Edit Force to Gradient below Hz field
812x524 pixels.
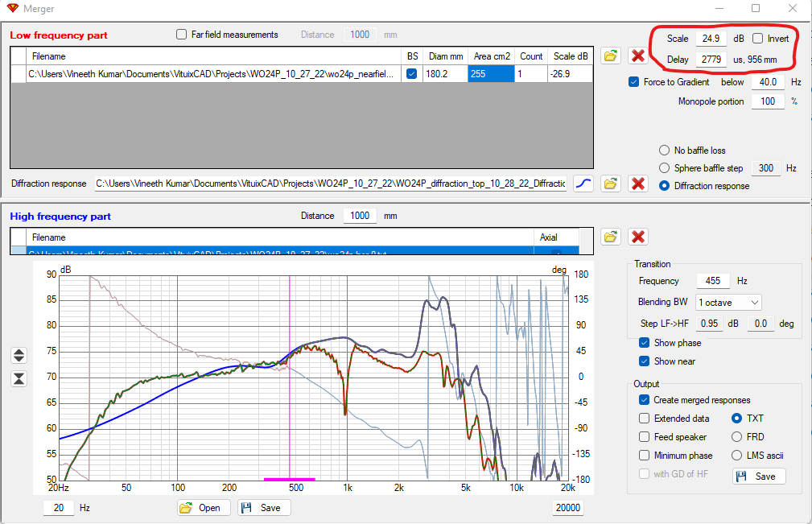click(x=768, y=82)
